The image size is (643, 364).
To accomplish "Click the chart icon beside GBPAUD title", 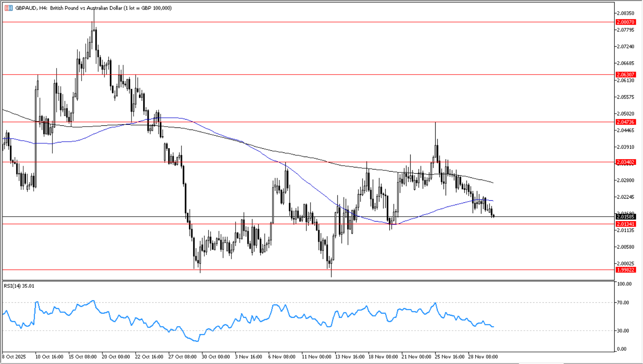I will coord(8,8).
